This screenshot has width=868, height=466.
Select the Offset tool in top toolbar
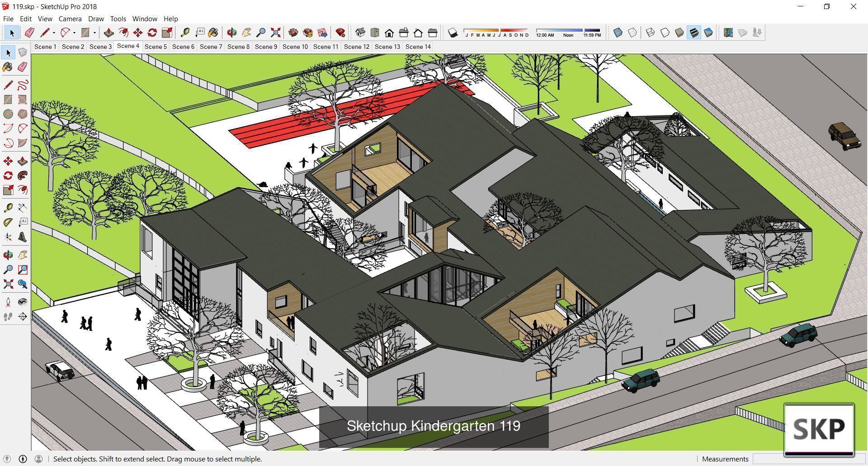123,33
